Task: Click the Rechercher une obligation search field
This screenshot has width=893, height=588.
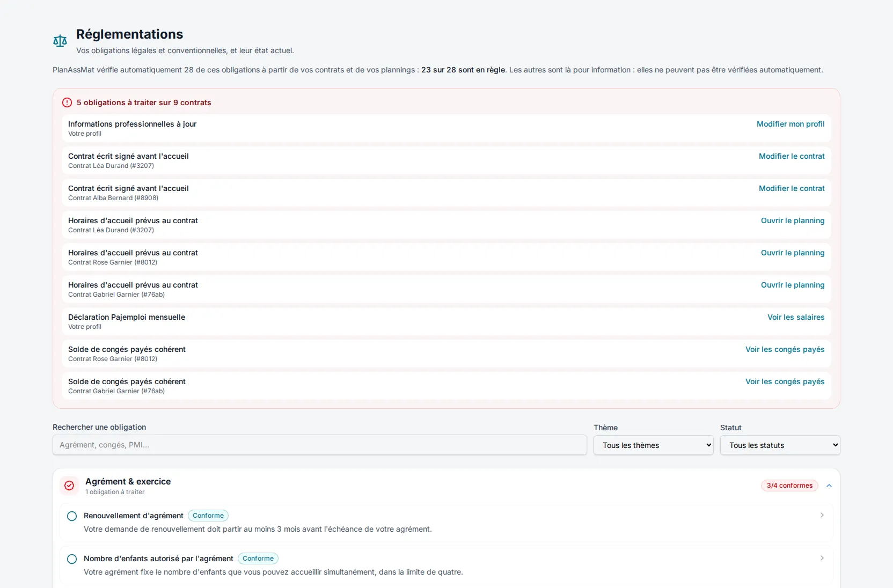Action: pos(320,445)
